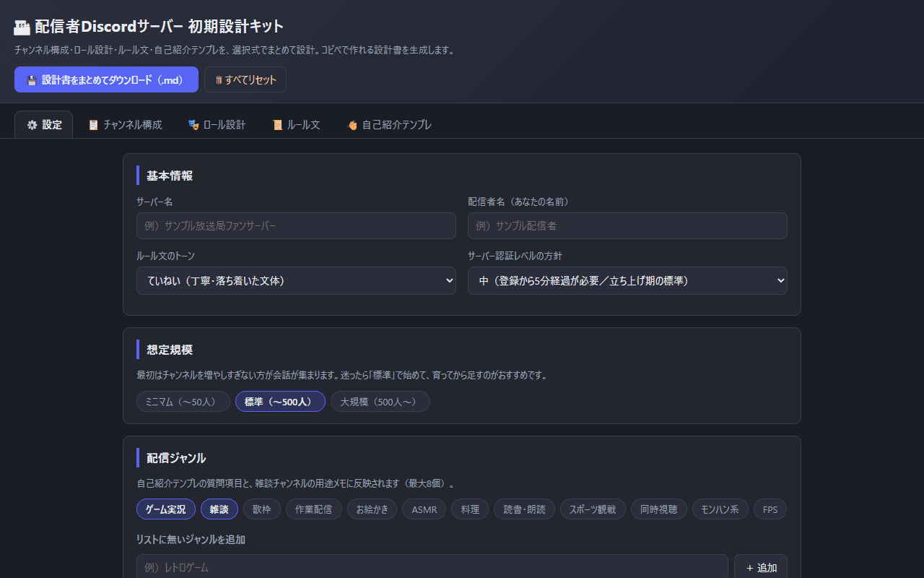Select the 大規模（500人〜） scale option

tap(380, 402)
